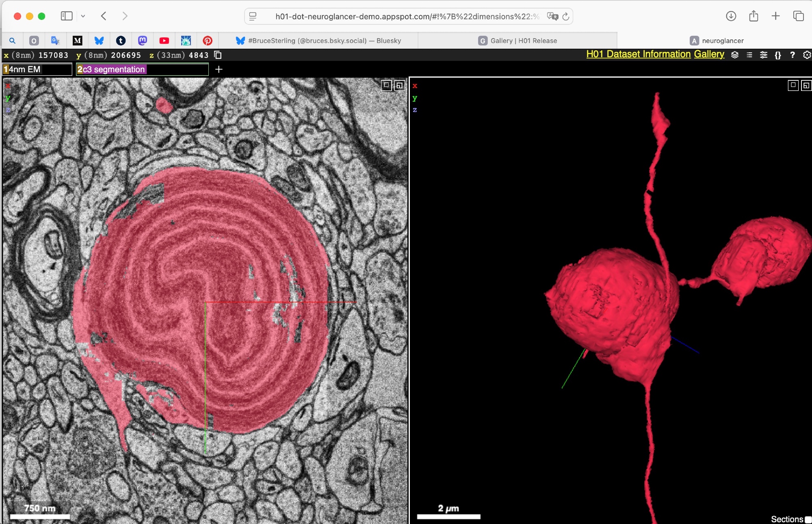
Task: Open the 3D view layout options button
Action: 806,85
